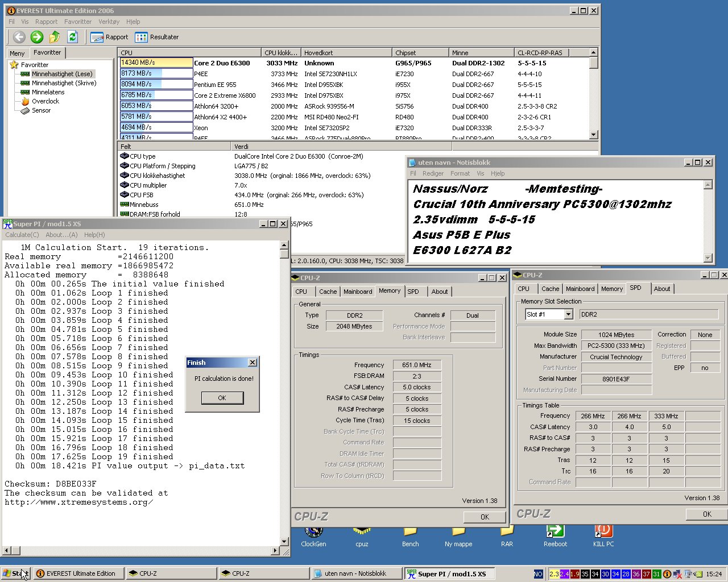The width and height of the screenshot is (728, 582).
Task: Click the Minne column header
Action: point(482,52)
